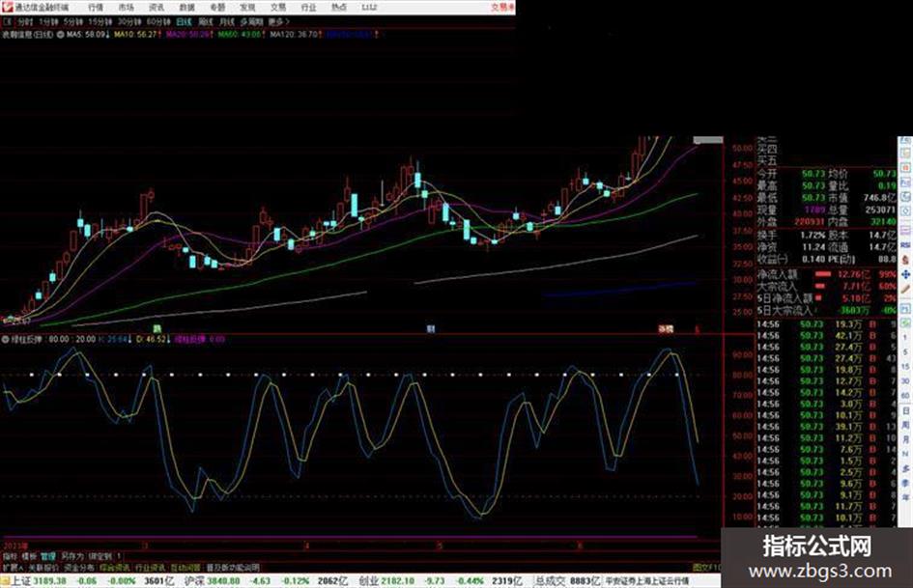Image resolution: width=913 pixels, height=588 pixels.
Task: Switch to 5分钟 chart period
Action: coord(73,21)
